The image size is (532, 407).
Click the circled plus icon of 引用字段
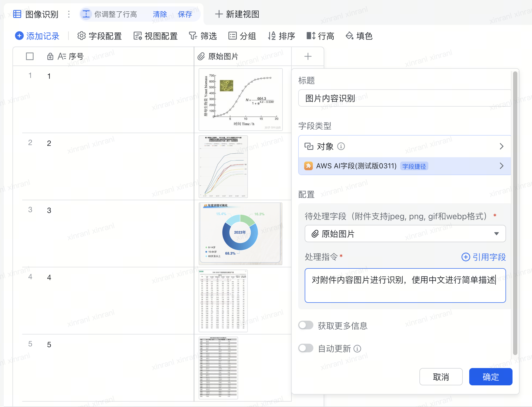[x=466, y=257]
